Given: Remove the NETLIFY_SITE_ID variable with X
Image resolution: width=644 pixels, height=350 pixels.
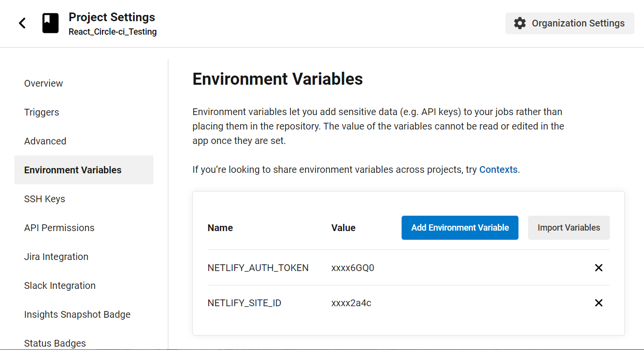Looking at the screenshot, I should (x=599, y=303).
